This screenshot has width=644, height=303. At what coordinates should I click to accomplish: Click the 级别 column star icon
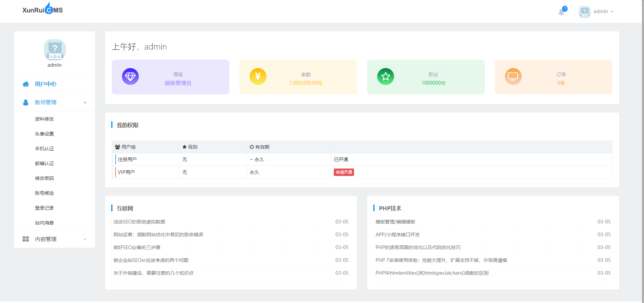coord(185,147)
